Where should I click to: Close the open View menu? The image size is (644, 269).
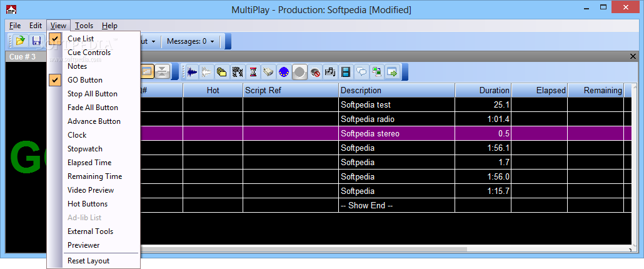[59, 26]
